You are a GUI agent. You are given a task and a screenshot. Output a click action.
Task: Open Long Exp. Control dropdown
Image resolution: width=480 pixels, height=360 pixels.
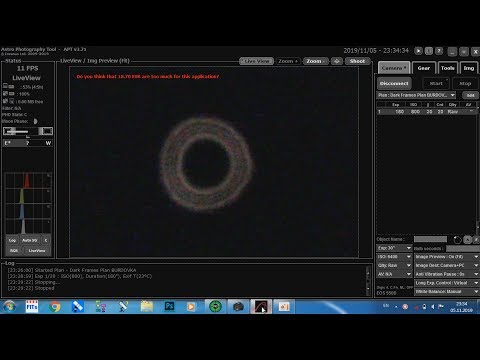click(x=447, y=283)
